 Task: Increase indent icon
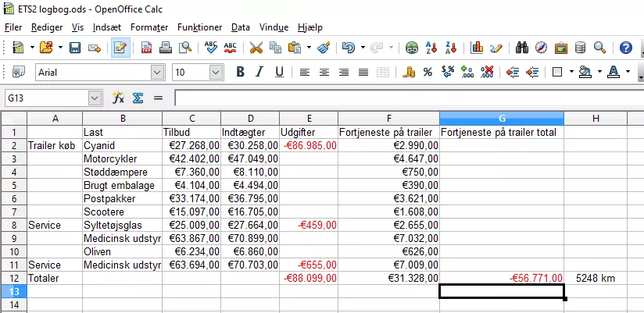532,72
